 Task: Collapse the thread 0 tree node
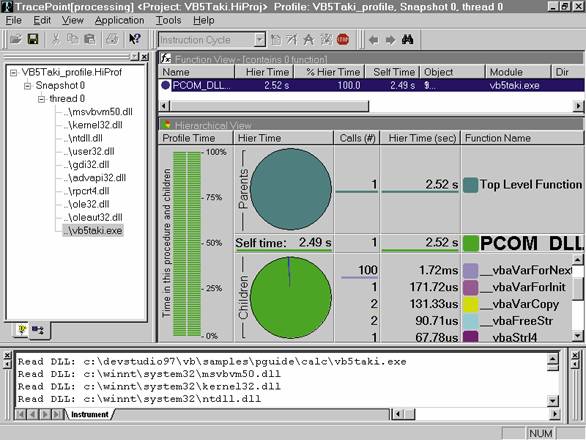[x=41, y=99]
